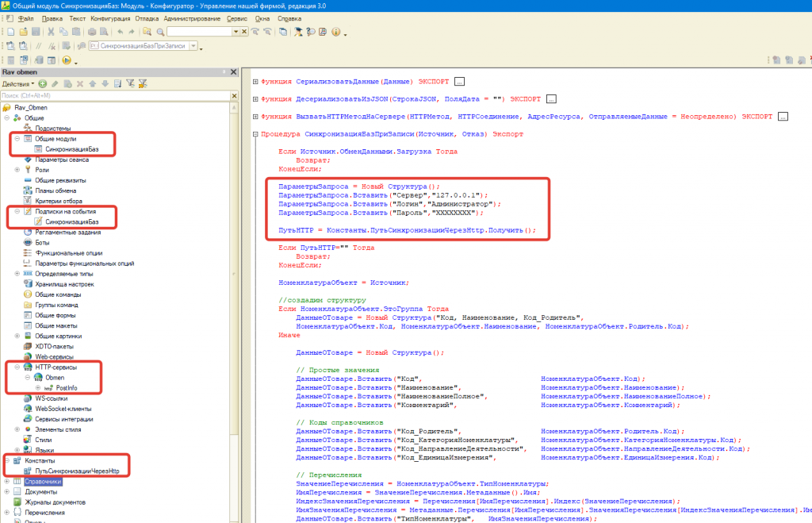The height and width of the screenshot is (523, 812).
Task: Click the About info icon
Action: coord(336,32)
